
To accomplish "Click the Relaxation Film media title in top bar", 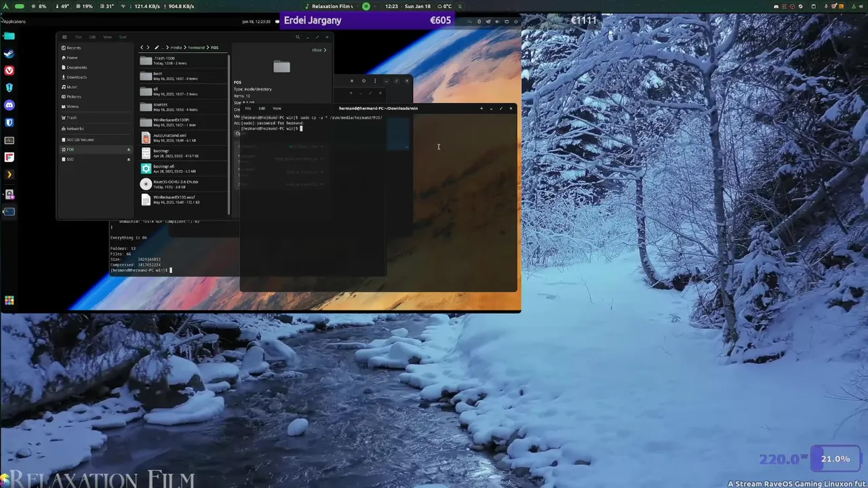I will pyautogui.click(x=332, y=6).
